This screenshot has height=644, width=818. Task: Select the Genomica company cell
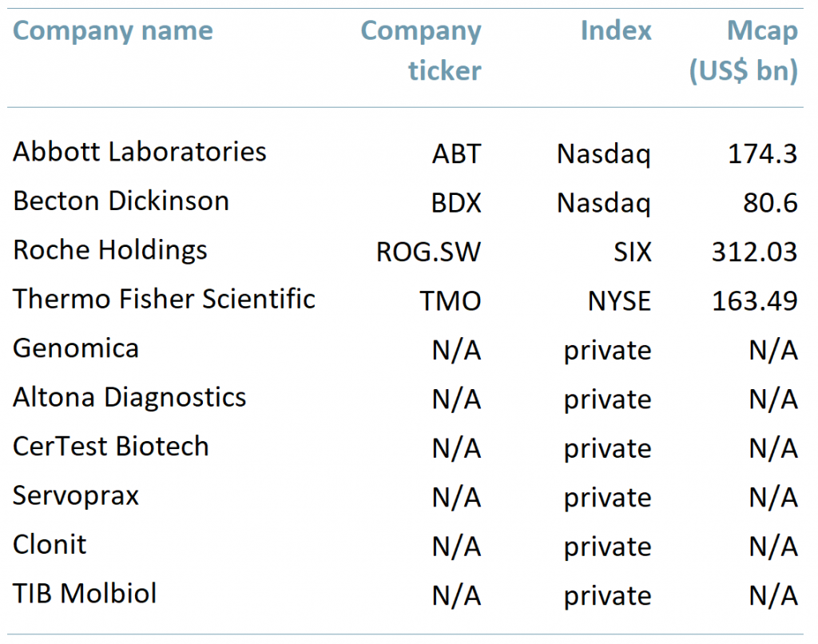point(76,348)
